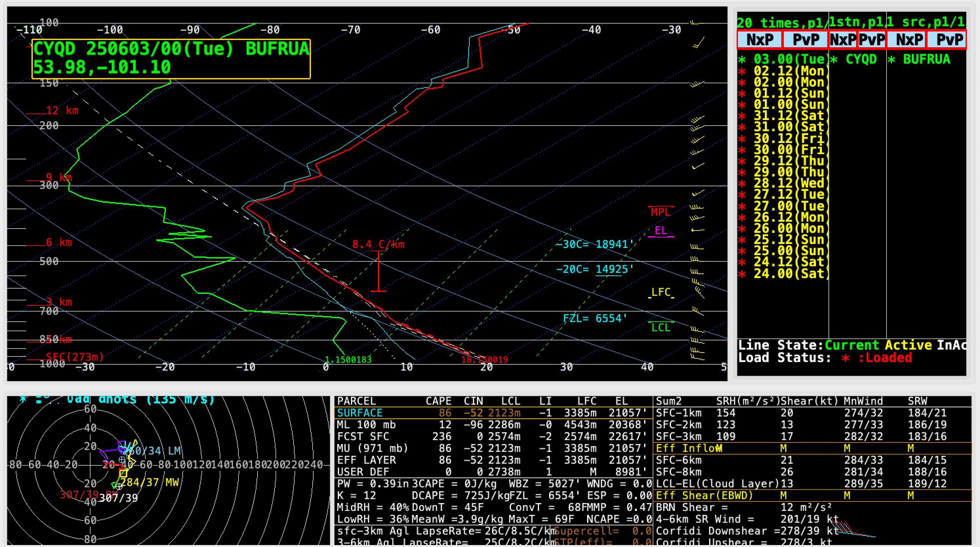Click the SFC-1km shear row
Viewport: 980px width, 547px height.
(x=813, y=413)
